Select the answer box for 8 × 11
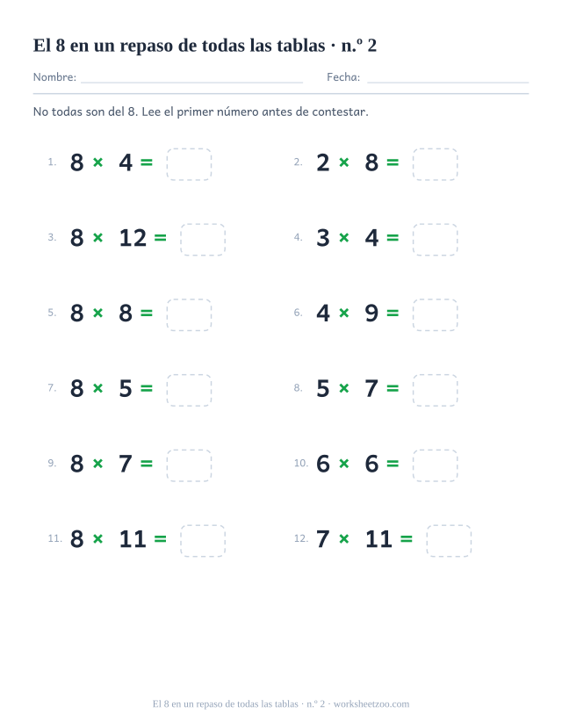 pyautogui.click(x=203, y=541)
